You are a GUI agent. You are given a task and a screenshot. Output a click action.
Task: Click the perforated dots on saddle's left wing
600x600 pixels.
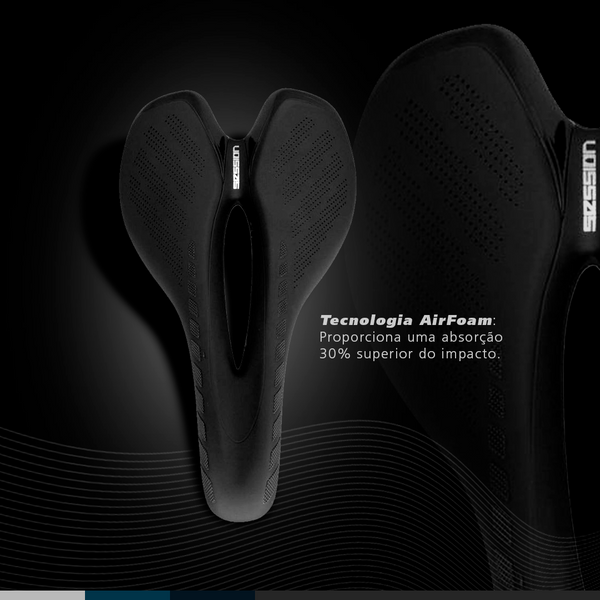click(165, 160)
